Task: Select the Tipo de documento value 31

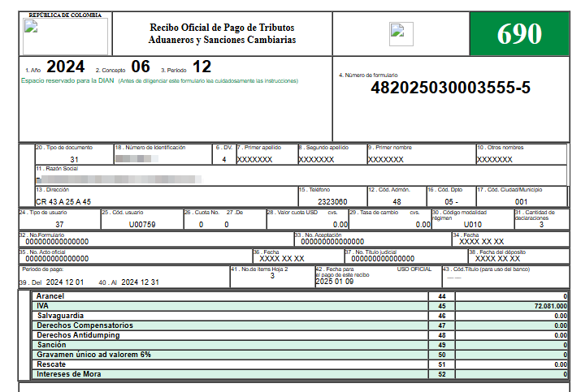Action: coord(74,160)
